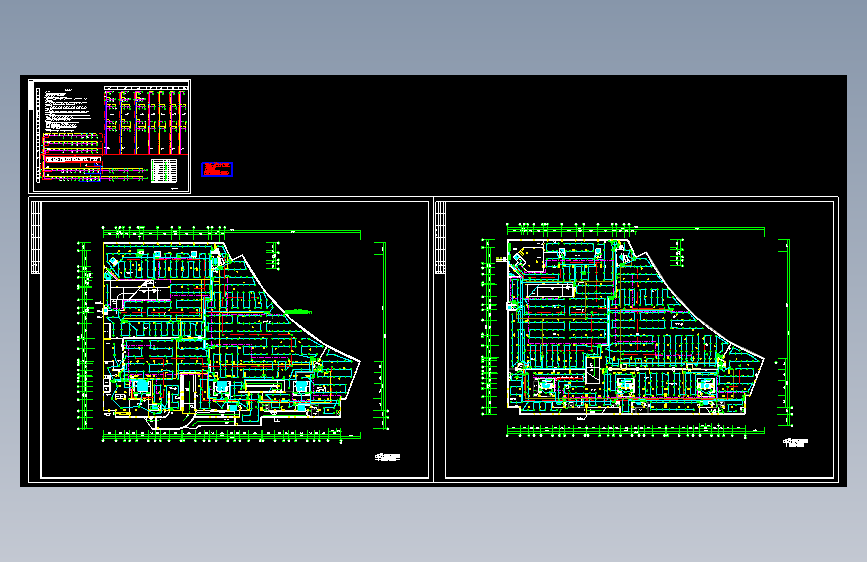Click the drawing title label below the left floor plan
Viewport: 867px width, 562px height.
coord(388,457)
